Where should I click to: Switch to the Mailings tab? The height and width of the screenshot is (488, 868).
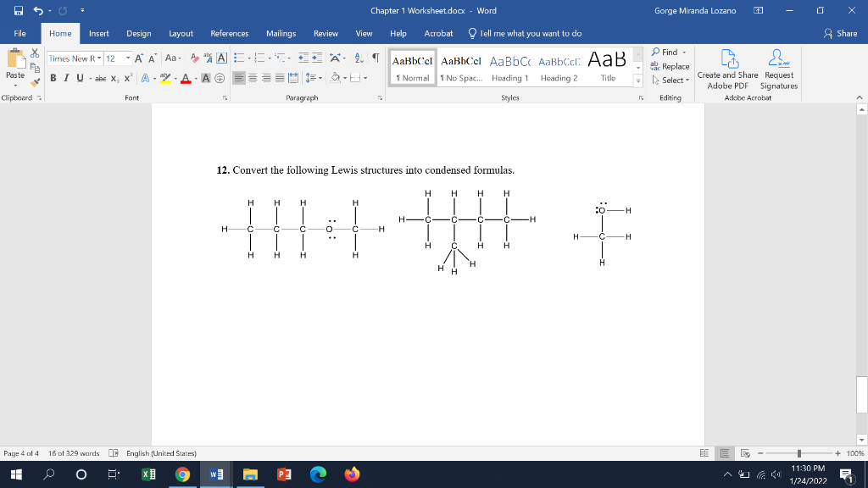point(281,34)
